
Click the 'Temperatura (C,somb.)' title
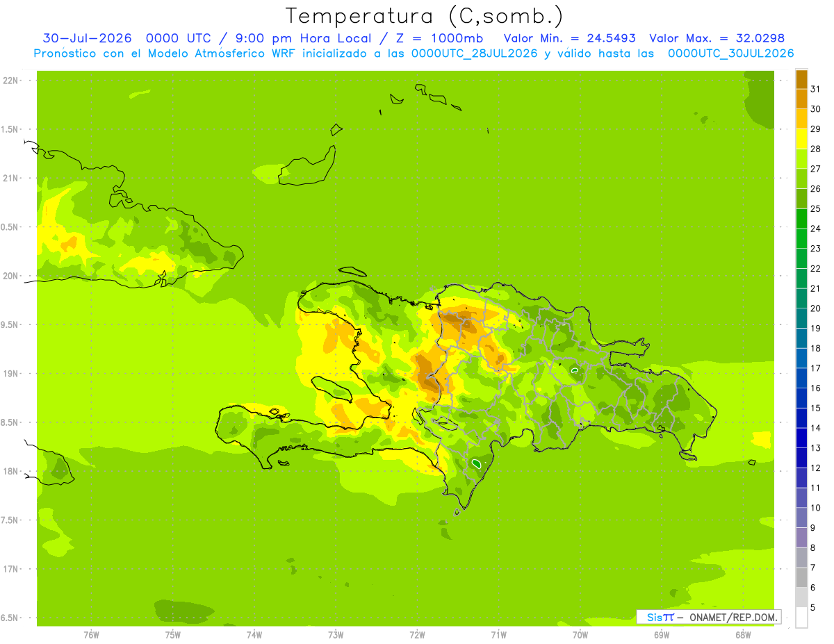point(425,16)
